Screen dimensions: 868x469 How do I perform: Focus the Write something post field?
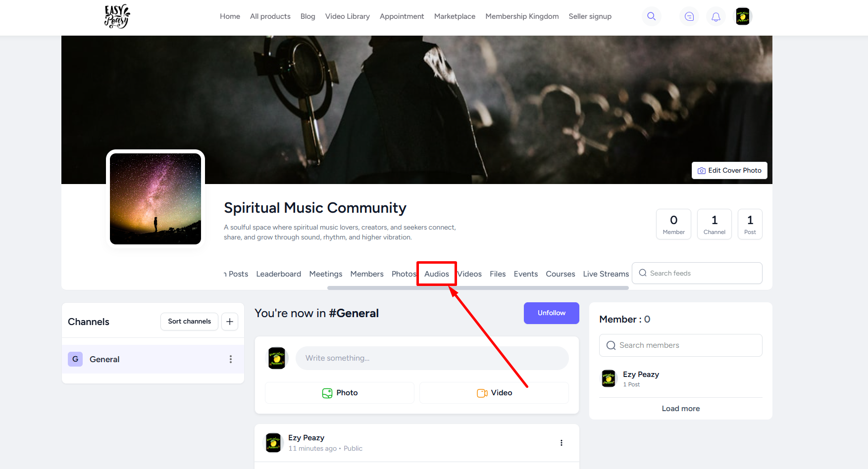click(432, 358)
